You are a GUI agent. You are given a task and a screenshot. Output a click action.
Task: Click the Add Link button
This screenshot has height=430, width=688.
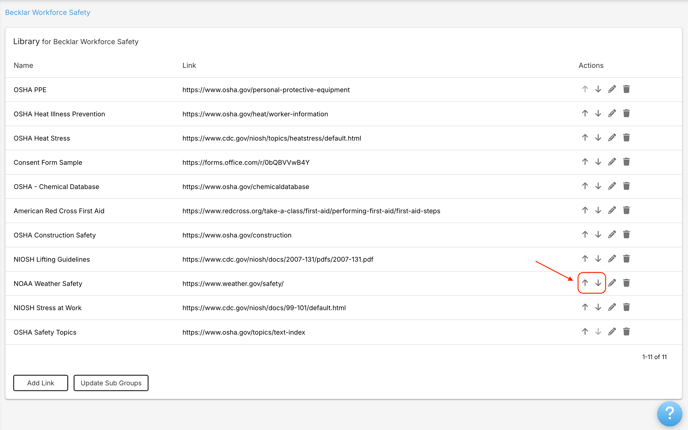coord(40,383)
